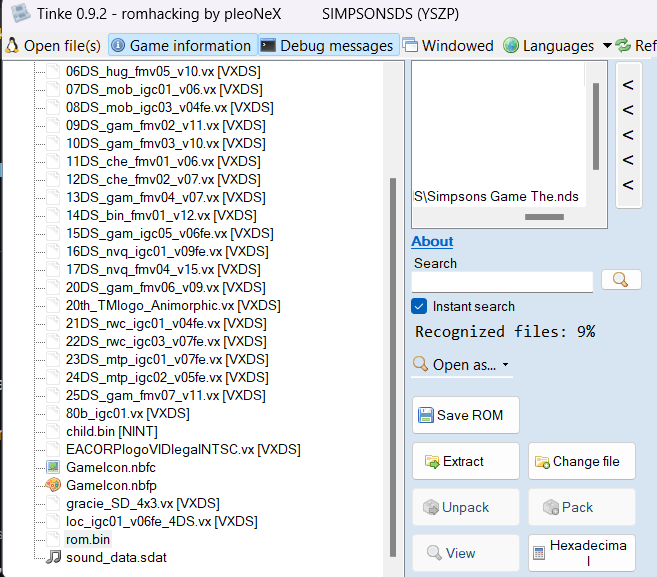Screen dimensions: 657x577
Task: Click the Hexadecimal button
Action: (x=582, y=553)
